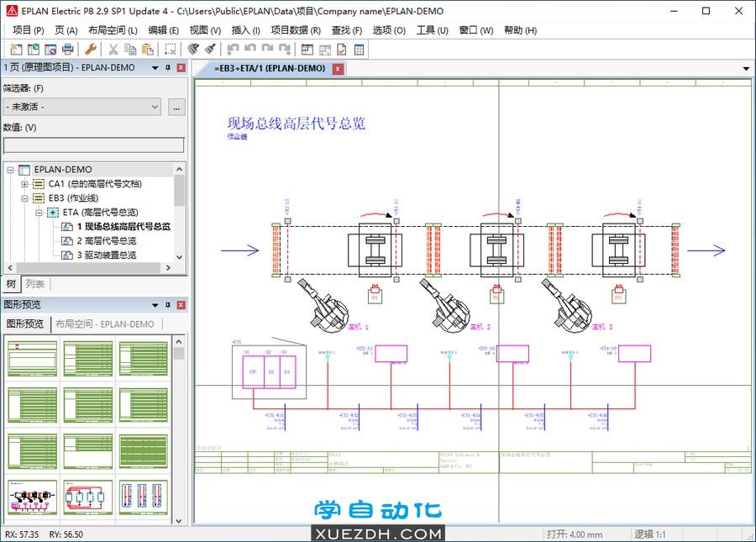The width and height of the screenshot is (756, 542).
Task: Click the redo arrow icon
Action: coord(268,50)
